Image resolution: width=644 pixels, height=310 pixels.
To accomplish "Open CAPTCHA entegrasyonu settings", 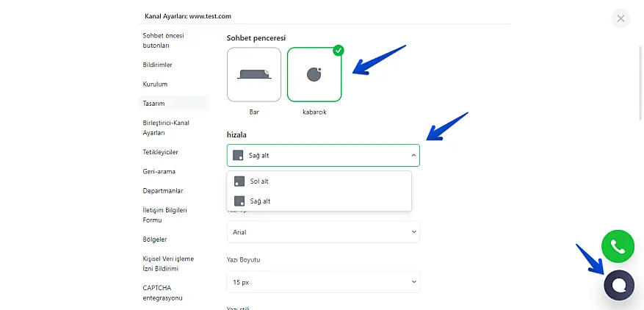I will click(162, 292).
